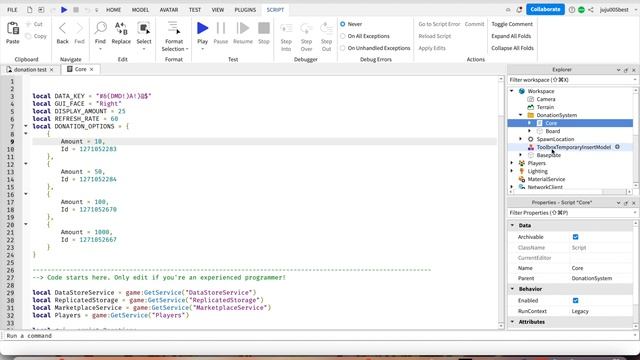The width and height of the screenshot is (640, 360).
Task: Start the large Play test button
Action: click(202, 28)
